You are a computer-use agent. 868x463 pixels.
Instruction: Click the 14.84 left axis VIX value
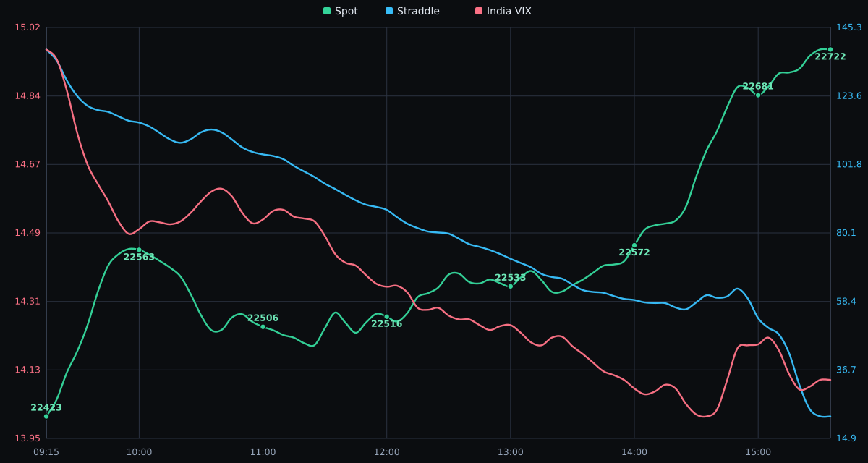27,96
